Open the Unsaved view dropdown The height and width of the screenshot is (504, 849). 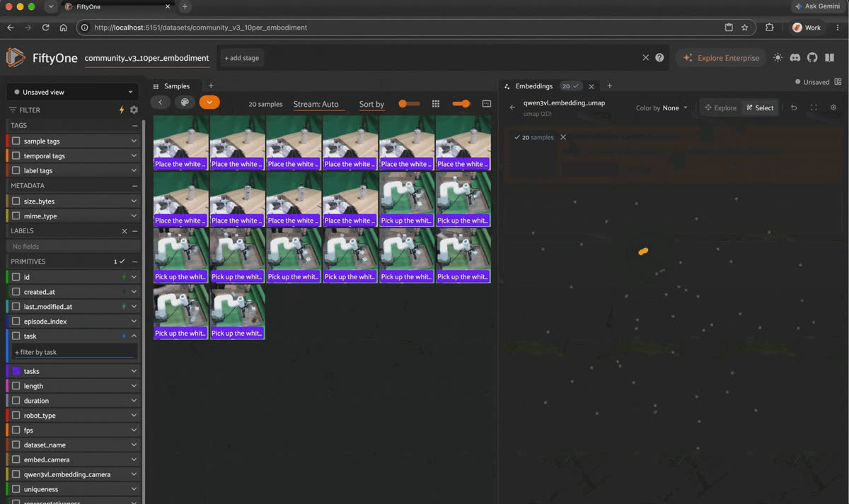click(x=74, y=92)
